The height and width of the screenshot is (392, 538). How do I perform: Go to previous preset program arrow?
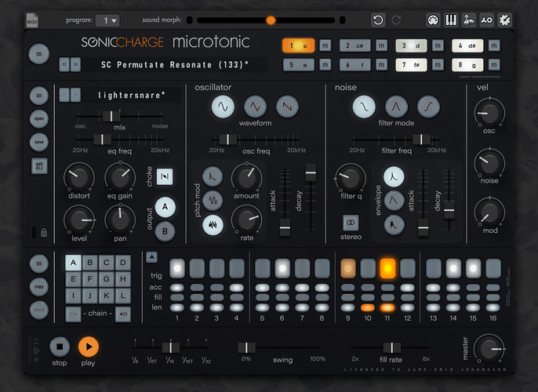tap(64, 64)
